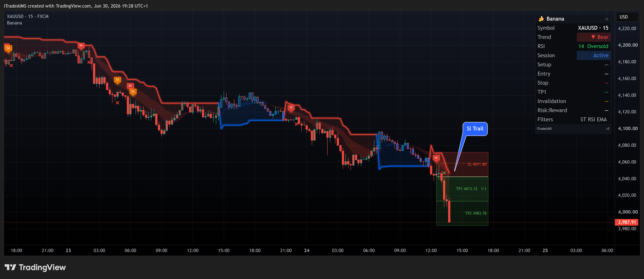
Task: Click the 3,980.00 price axis label
Action: point(627,228)
